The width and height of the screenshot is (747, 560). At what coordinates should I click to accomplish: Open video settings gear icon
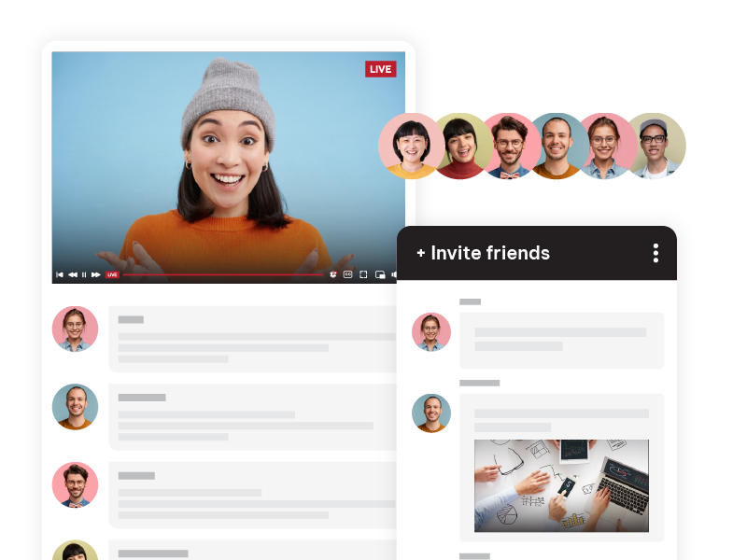(333, 274)
